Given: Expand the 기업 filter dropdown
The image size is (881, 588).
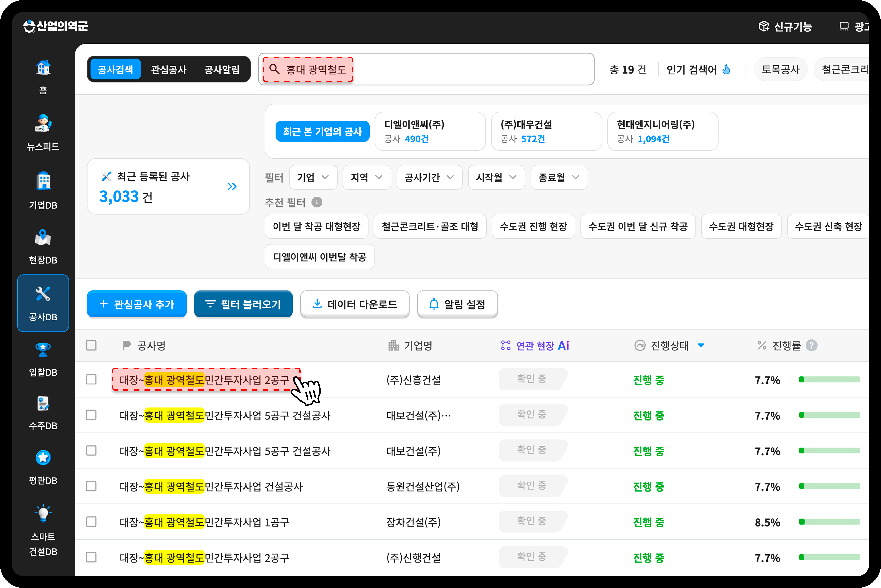Looking at the screenshot, I should click(x=313, y=177).
